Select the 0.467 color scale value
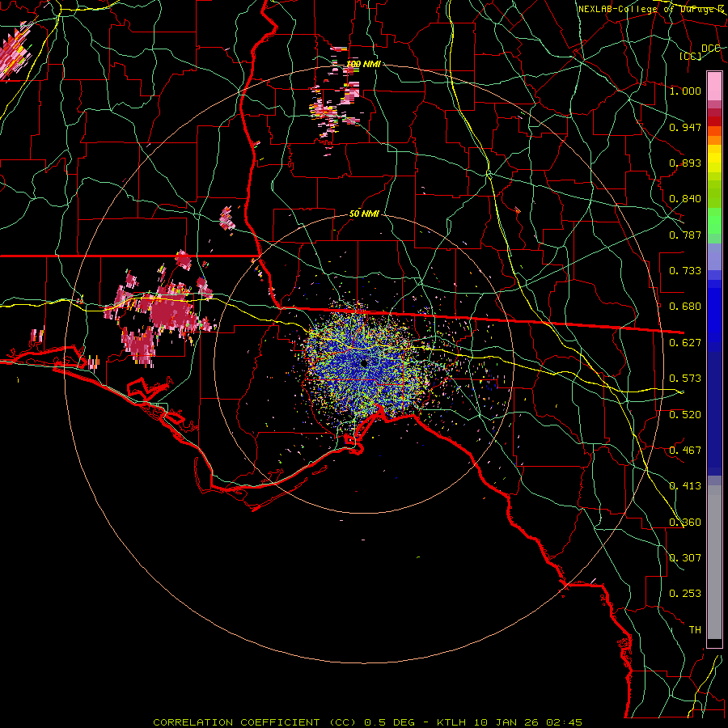 (685, 451)
